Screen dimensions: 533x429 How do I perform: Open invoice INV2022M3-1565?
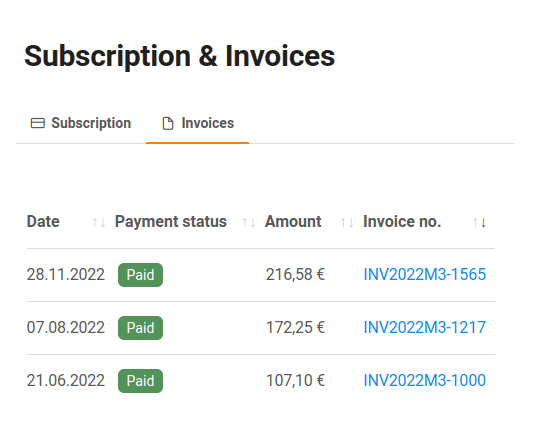(x=425, y=274)
